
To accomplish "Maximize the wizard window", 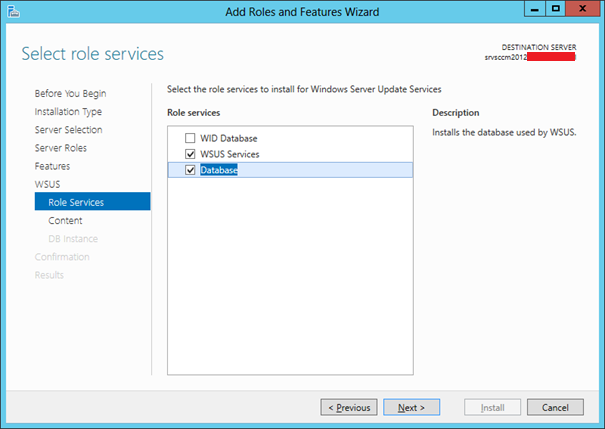I will [x=555, y=9].
